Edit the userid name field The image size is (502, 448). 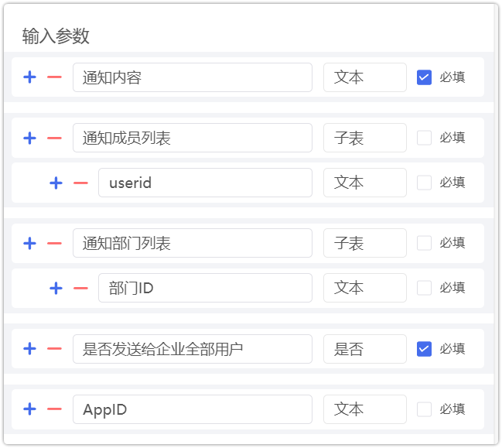(204, 183)
